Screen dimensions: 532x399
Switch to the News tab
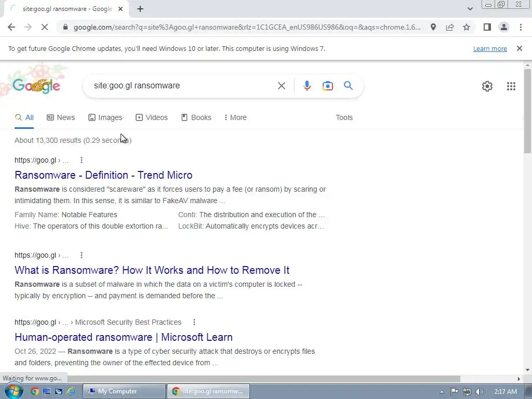click(61, 117)
